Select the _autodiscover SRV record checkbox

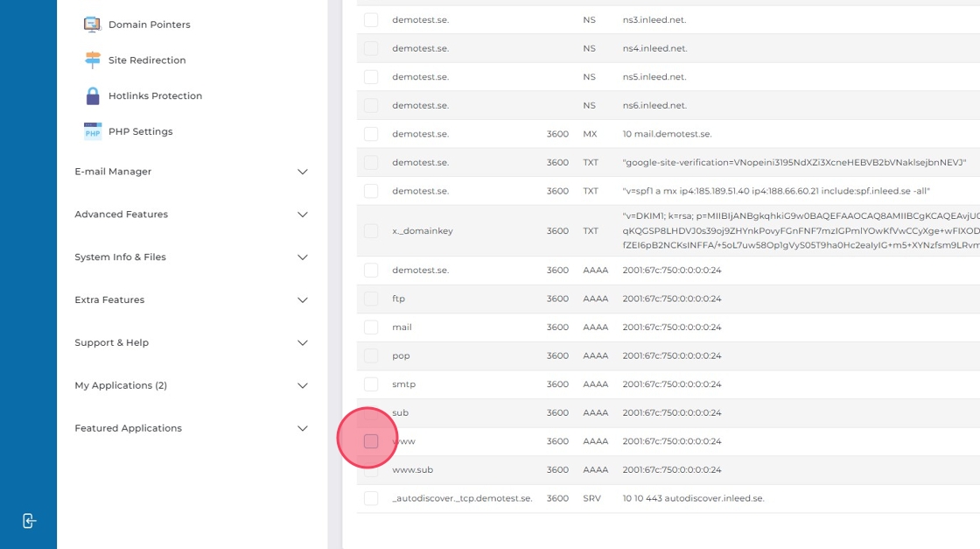(x=371, y=498)
